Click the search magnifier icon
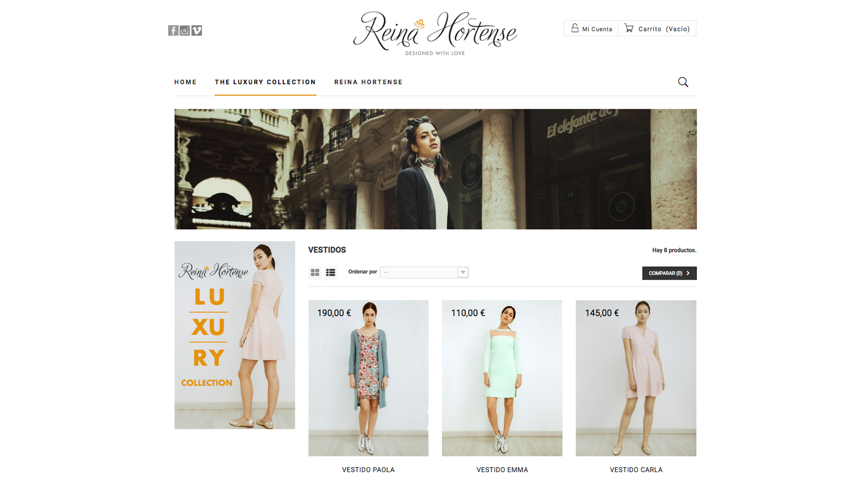 tap(683, 82)
